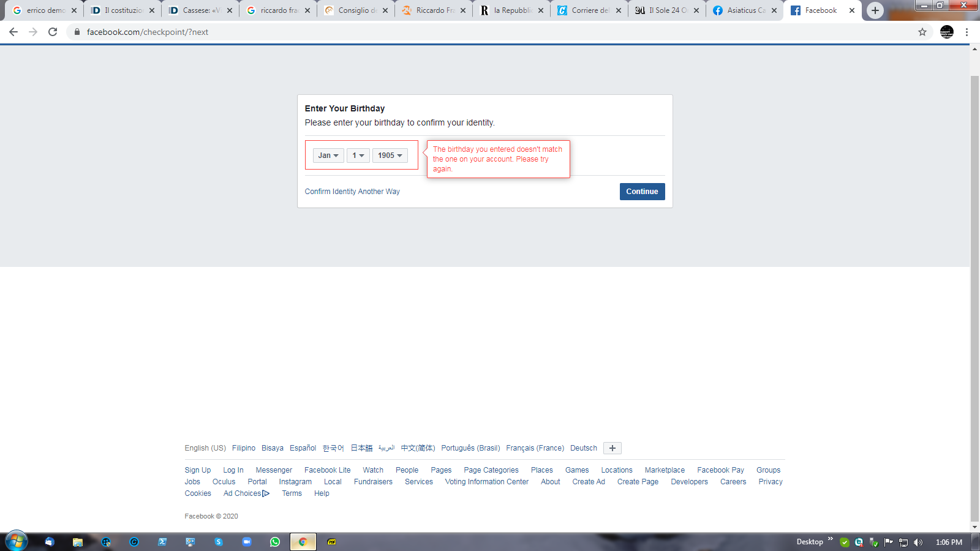Switch language to Español
980x551 pixels.
[303, 448]
